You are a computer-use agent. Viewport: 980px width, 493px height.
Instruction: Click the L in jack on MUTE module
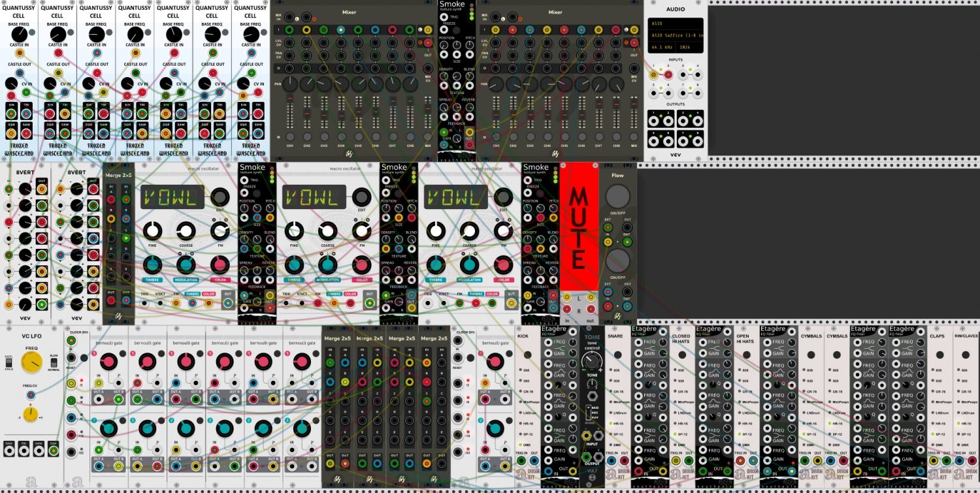[566, 298]
